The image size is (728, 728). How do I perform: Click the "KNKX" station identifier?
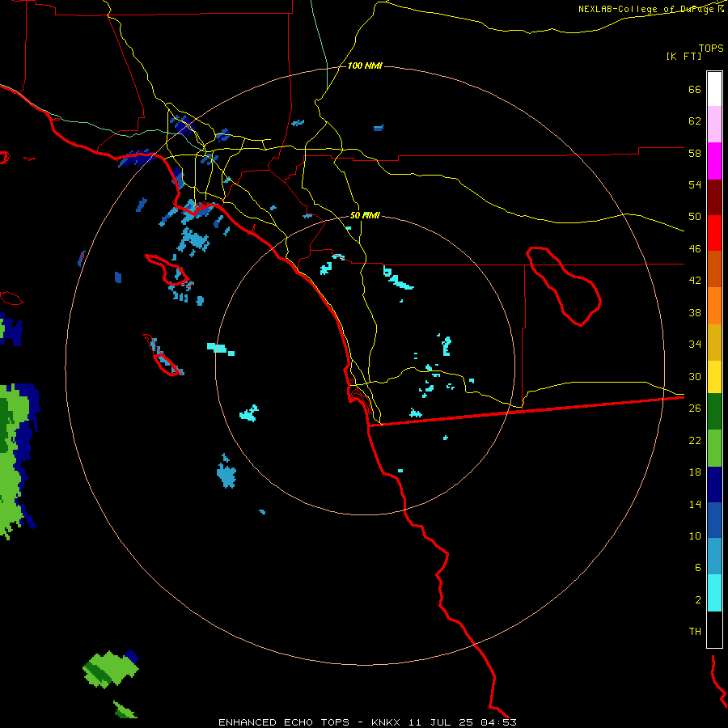[386, 722]
